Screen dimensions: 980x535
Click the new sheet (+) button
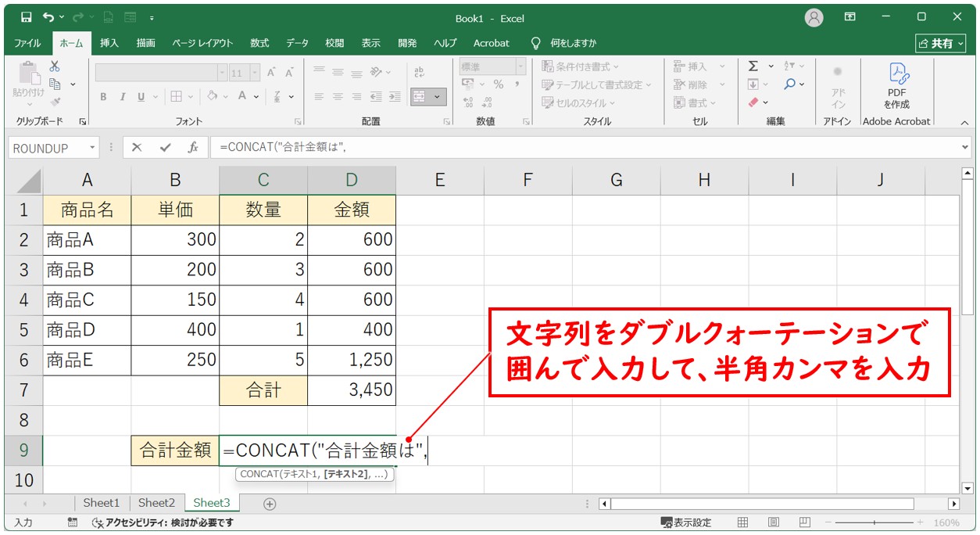point(270,503)
